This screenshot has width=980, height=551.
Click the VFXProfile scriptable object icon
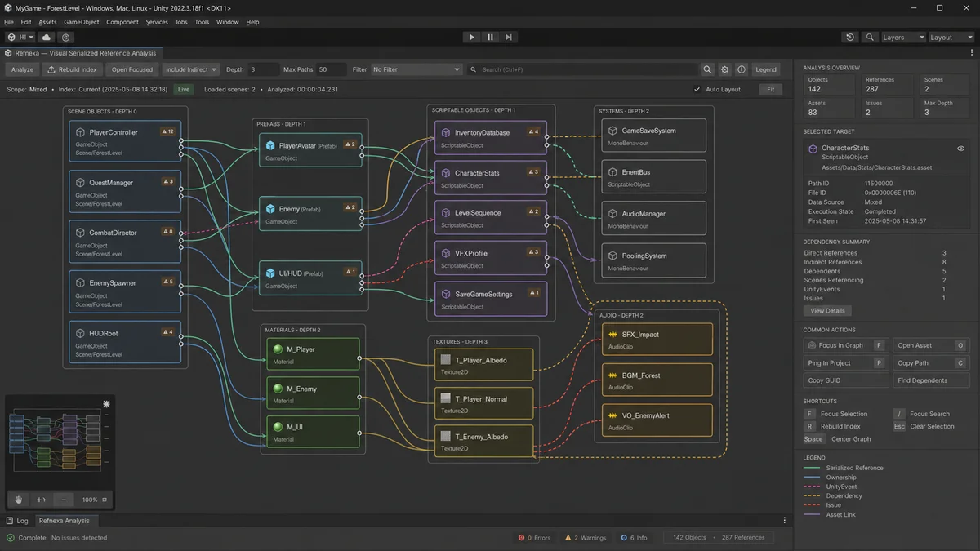(446, 253)
